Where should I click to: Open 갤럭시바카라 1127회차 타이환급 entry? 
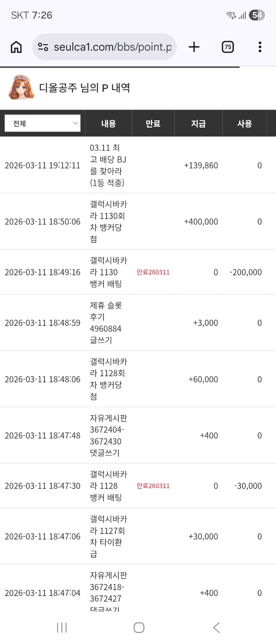108,536
